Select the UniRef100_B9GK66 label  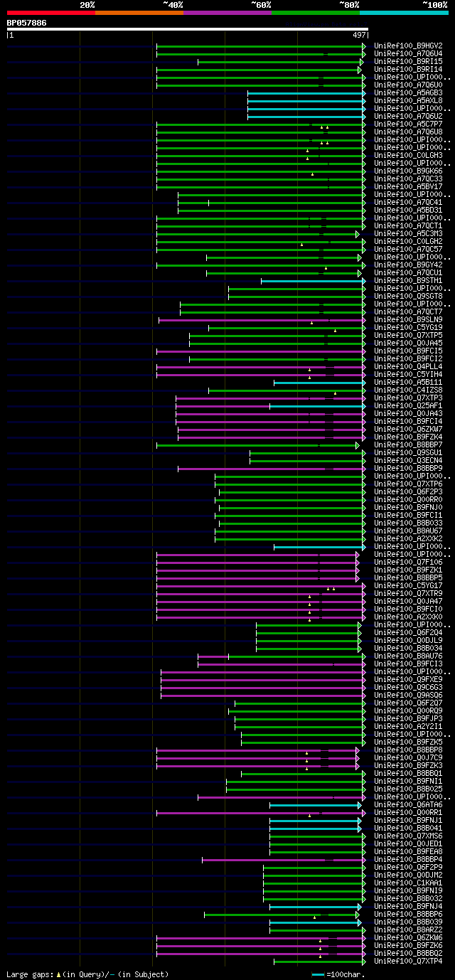(408, 171)
